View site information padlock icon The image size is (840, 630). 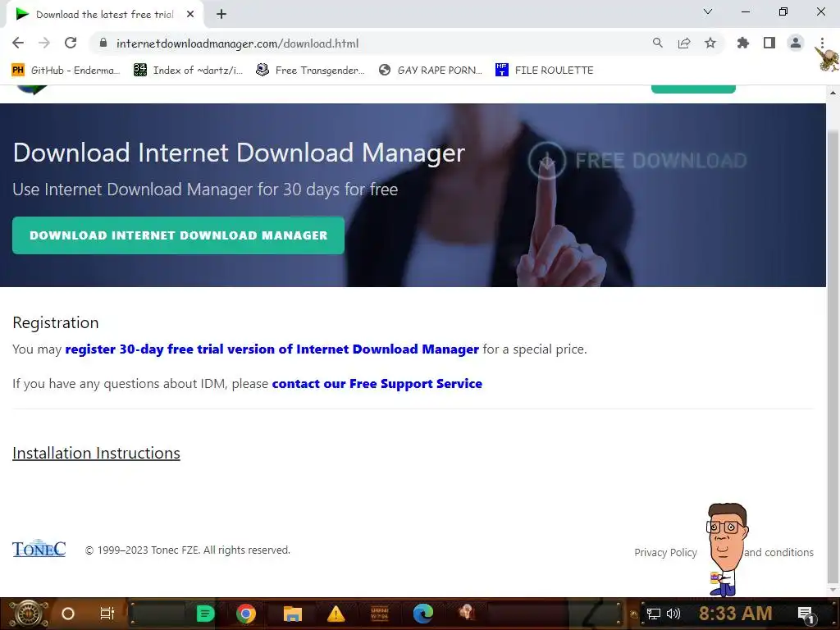tap(103, 43)
